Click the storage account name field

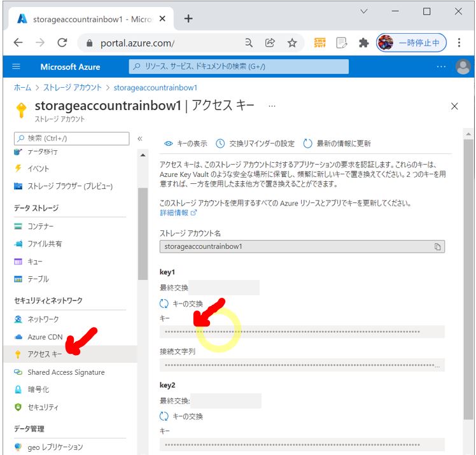(302, 246)
